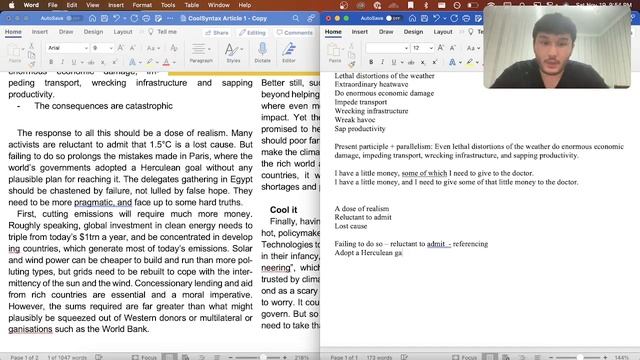Apply Italic in left Word window
Screen dimensions: 640x360
[62, 62]
